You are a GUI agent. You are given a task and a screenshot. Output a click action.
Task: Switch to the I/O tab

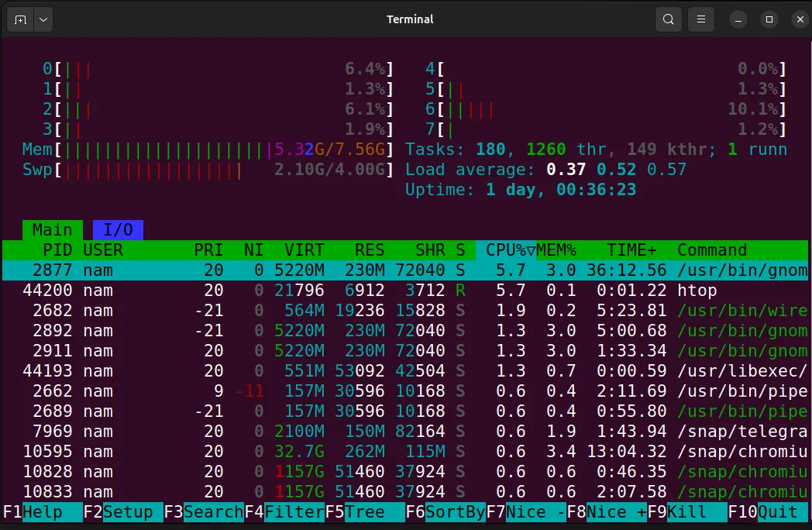[x=118, y=229]
